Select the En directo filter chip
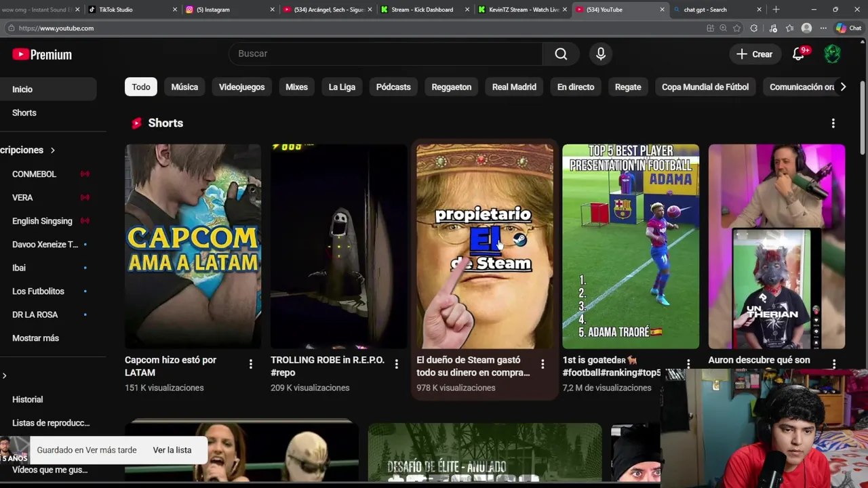Screen dimensions: 868x488 [576, 87]
